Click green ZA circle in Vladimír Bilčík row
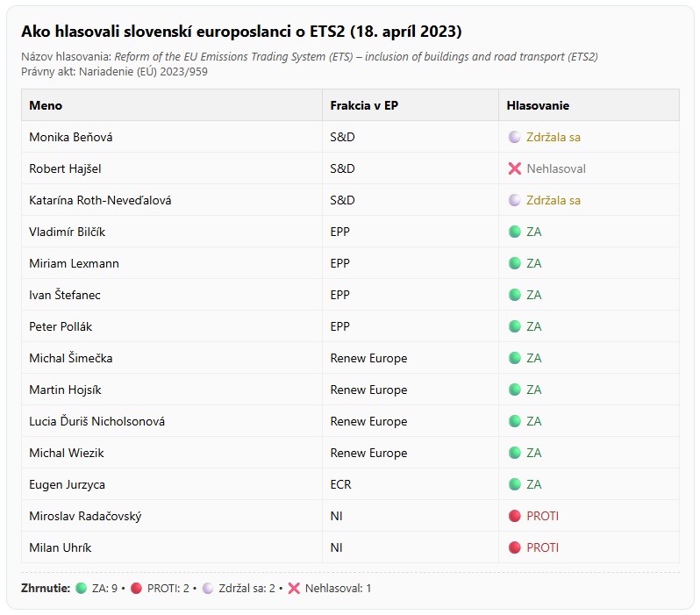The height and width of the screenshot is (615, 700). tap(515, 232)
